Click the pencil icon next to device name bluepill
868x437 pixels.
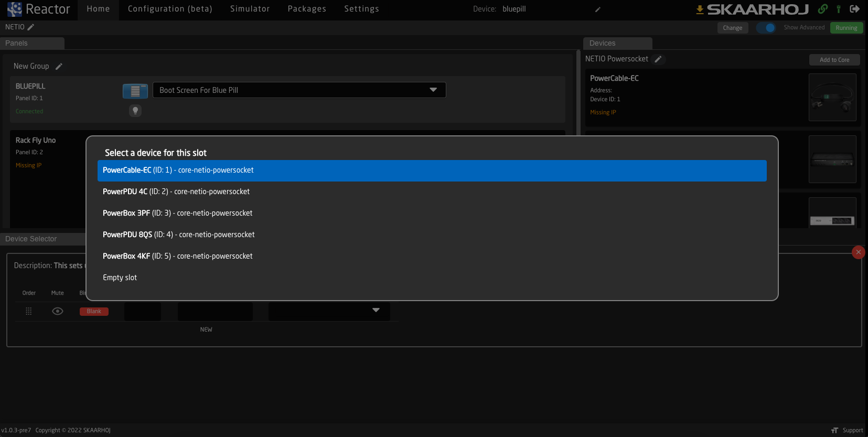coord(597,9)
